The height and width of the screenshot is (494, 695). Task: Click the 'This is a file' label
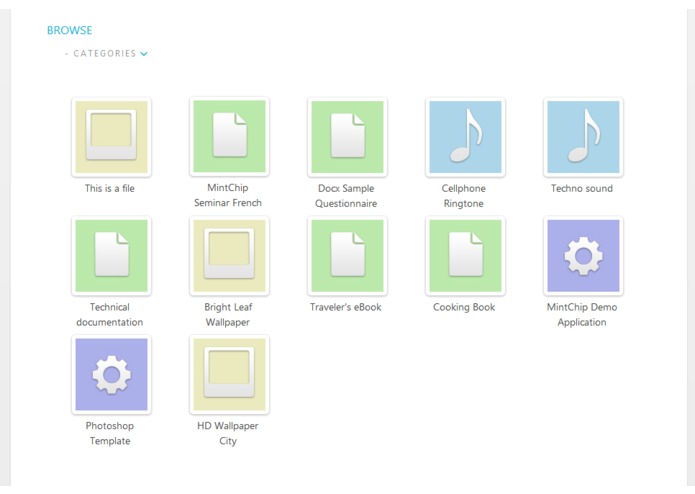[109, 188]
